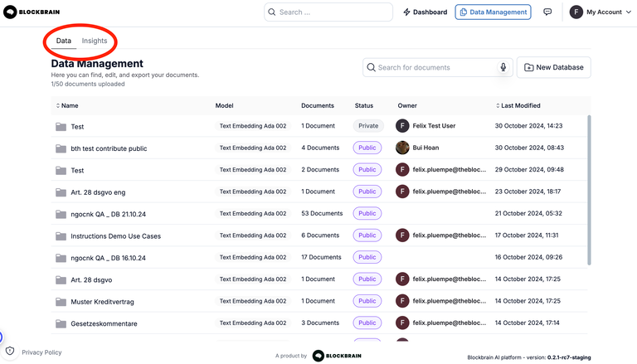Open the Instructions Demo Use Cases database
Viewport: 637px width, 364px height.
(116, 235)
